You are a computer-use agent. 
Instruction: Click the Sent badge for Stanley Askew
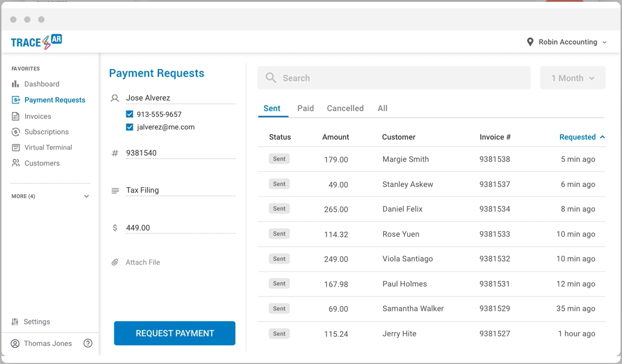click(x=279, y=184)
